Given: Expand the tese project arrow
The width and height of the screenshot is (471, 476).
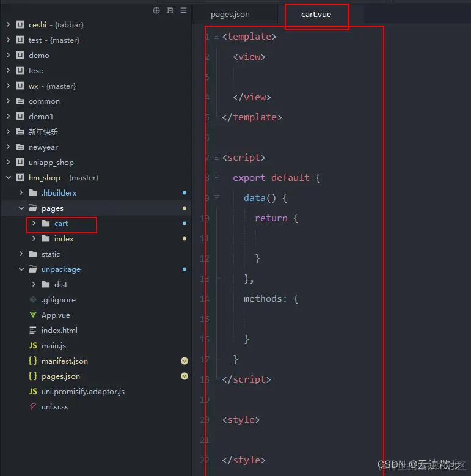Looking at the screenshot, I should pos(8,70).
